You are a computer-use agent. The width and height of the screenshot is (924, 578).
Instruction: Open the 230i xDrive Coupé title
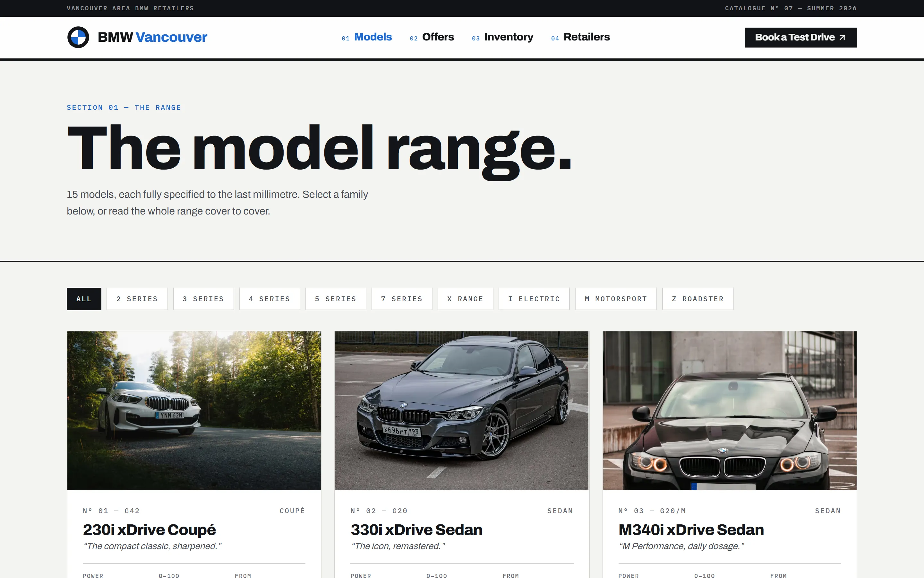pos(149,530)
